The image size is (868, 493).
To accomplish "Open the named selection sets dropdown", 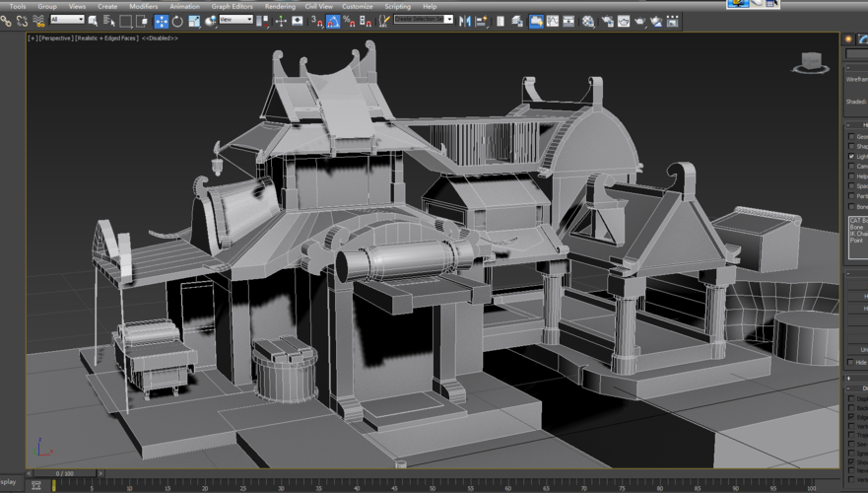I will [424, 20].
